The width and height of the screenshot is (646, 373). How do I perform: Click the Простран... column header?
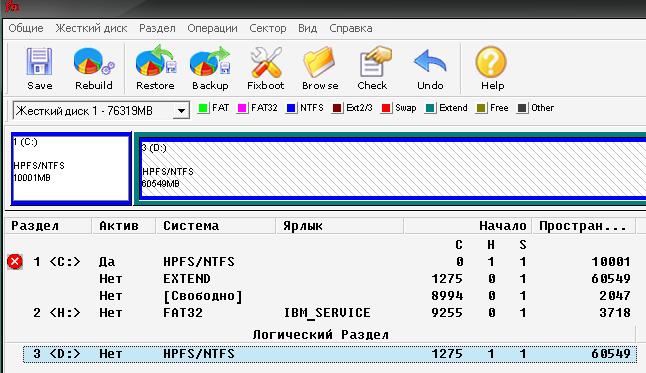click(x=584, y=226)
